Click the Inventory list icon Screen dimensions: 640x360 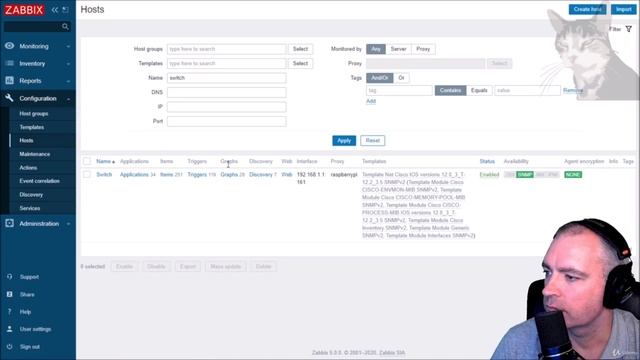pos(9,63)
